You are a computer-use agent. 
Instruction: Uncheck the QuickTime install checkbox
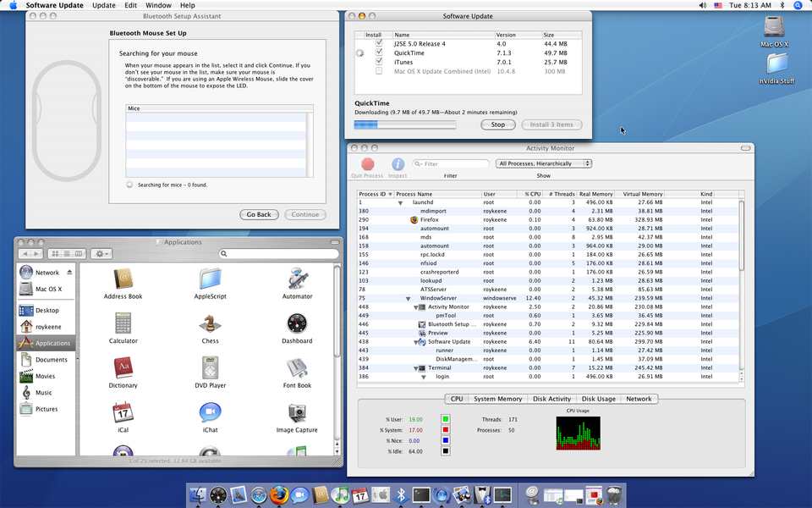[379, 52]
